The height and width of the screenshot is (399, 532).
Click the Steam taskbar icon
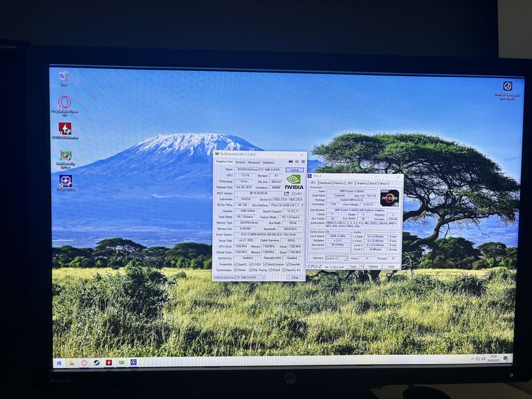pos(96,363)
